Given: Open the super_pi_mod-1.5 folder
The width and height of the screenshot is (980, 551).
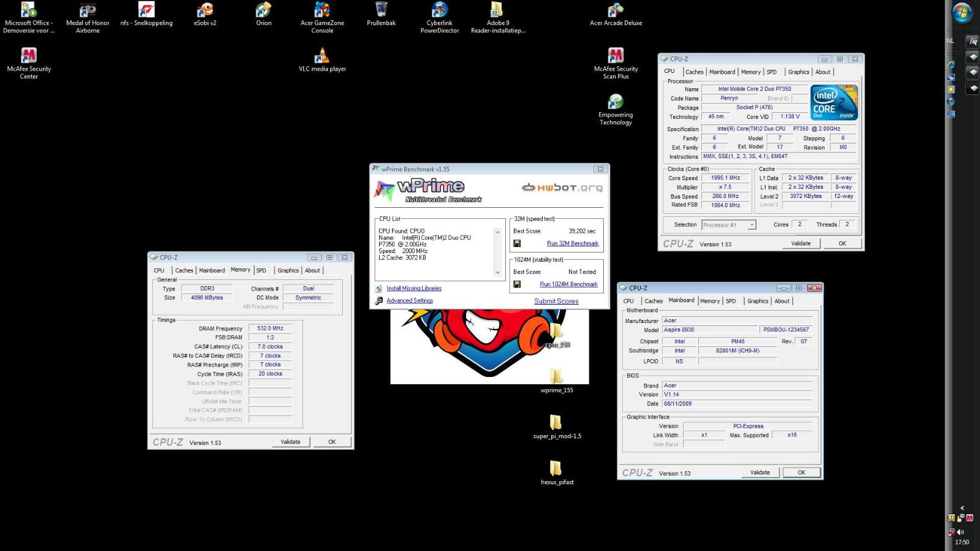Looking at the screenshot, I should (x=556, y=427).
